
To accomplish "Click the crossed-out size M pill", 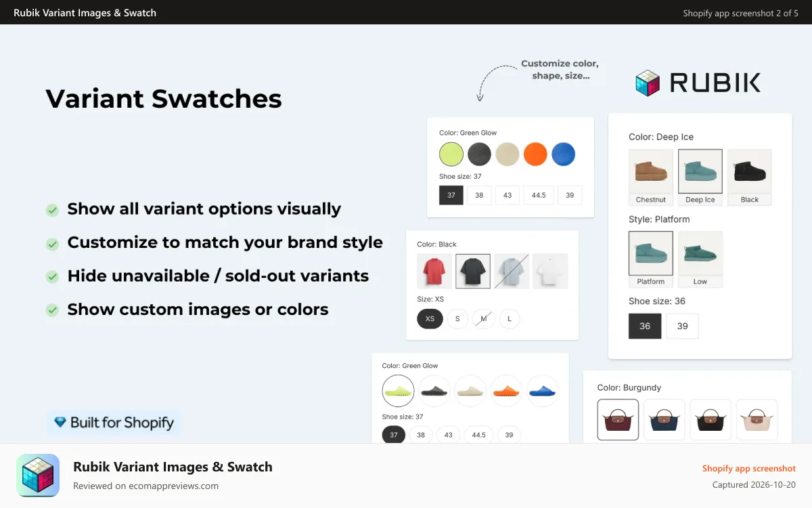I will point(483,318).
